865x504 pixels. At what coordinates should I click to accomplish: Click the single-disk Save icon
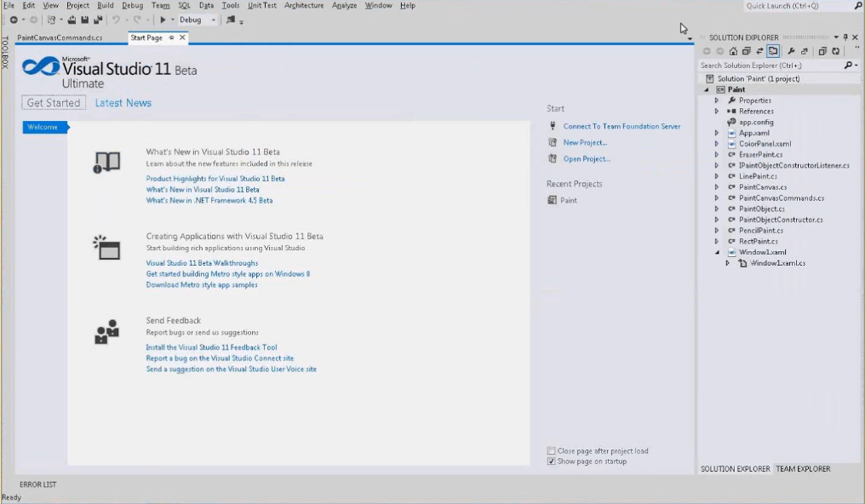85,20
